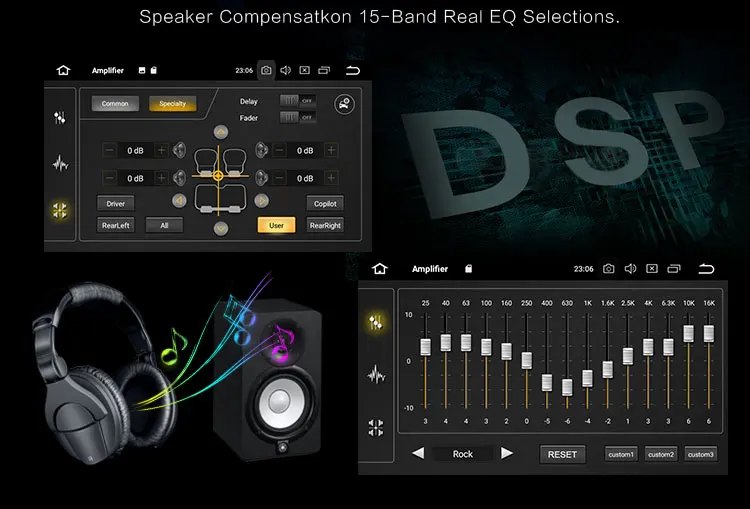The image size is (750, 509).
Task: Open recent apps icon in lower equalizer screen
Action: click(x=674, y=268)
